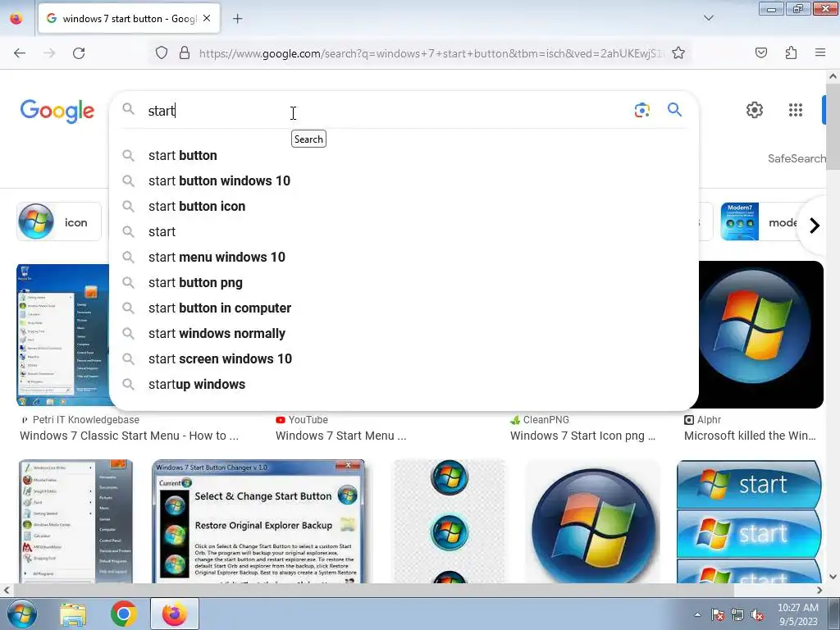
Task: Open the Firefox extensions puzzle icon
Action: [791, 52]
